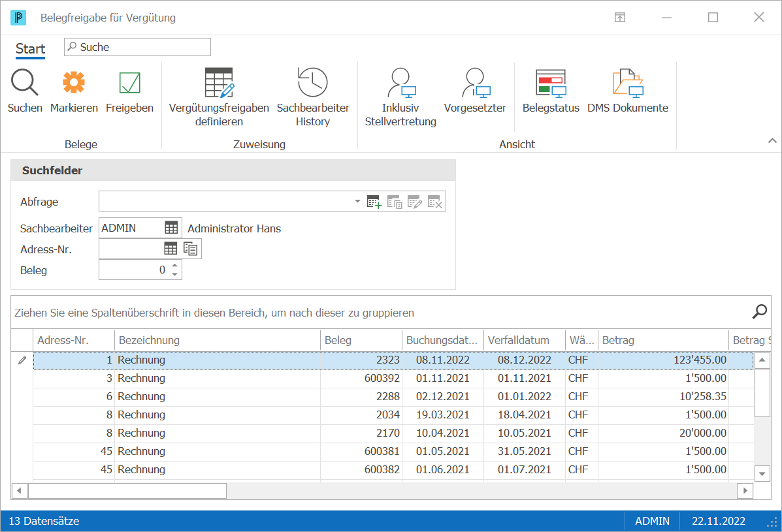Open the grid search magnifier
The height and width of the screenshot is (532, 782).
tap(760, 312)
